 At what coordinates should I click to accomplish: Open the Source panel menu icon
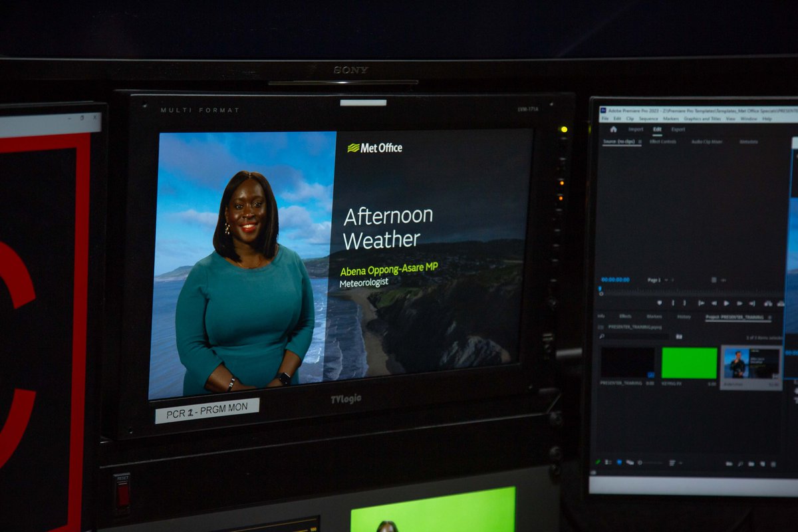(x=640, y=142)
